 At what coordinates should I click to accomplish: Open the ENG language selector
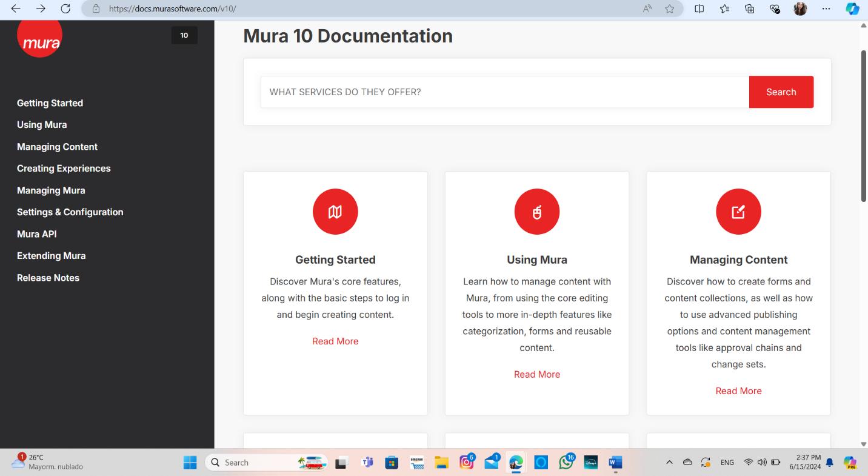click(x=727, y=462)
